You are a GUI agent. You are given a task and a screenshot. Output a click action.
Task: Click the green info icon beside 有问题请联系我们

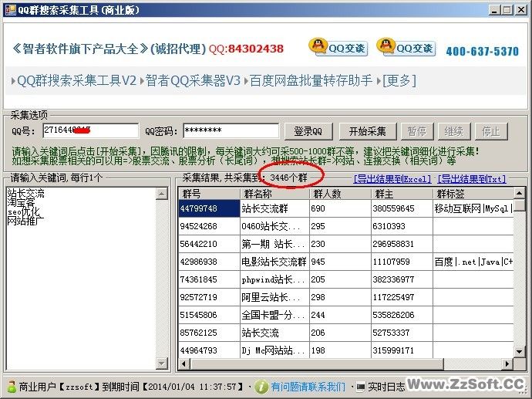[261, 387]
